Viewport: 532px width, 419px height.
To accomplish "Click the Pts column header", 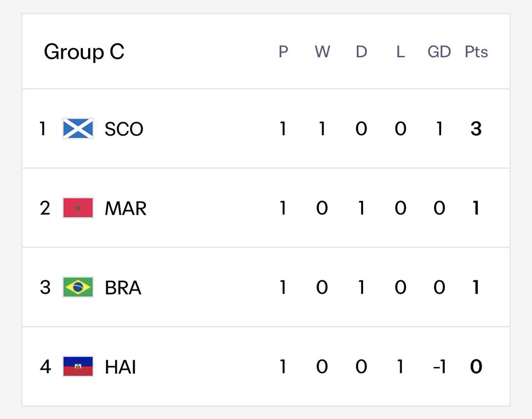I will pyautogui.click(x=476, y=52).
